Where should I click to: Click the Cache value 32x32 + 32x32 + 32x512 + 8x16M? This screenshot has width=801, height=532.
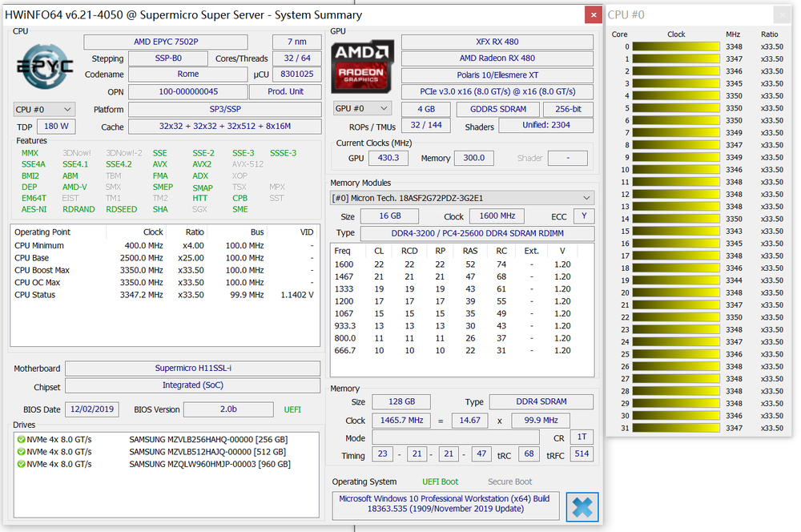coord(225,127)
